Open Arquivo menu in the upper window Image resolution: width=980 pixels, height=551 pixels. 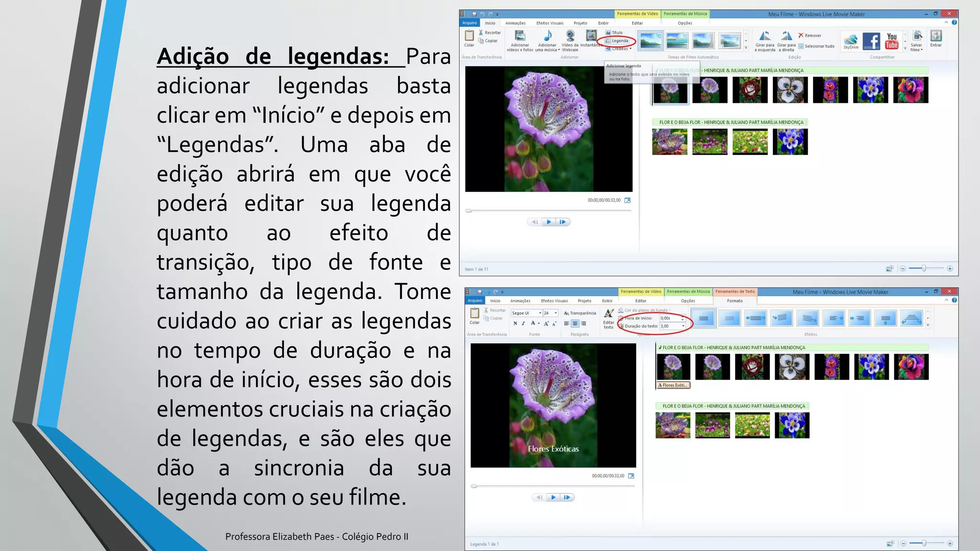(x=469, y=23)
